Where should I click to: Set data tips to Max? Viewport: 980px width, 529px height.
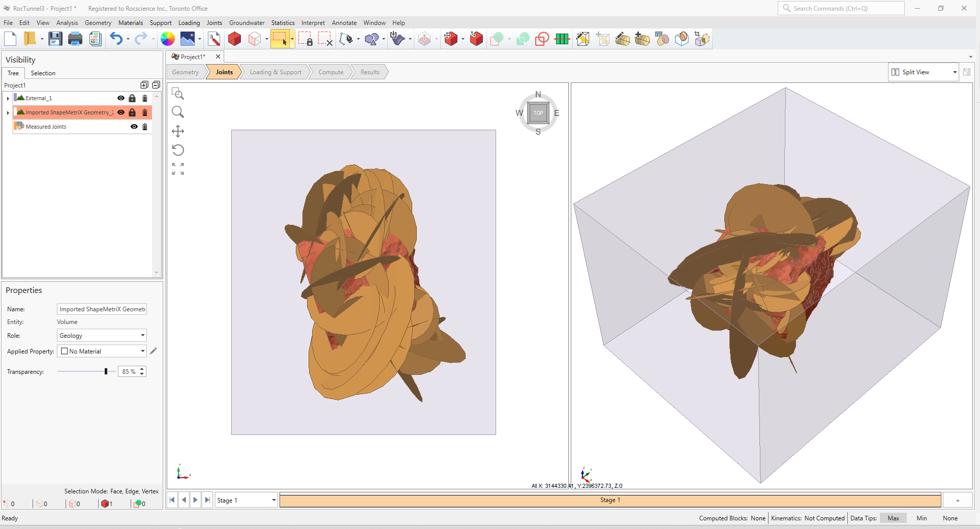pyautogui.click(x=893, y=518)
